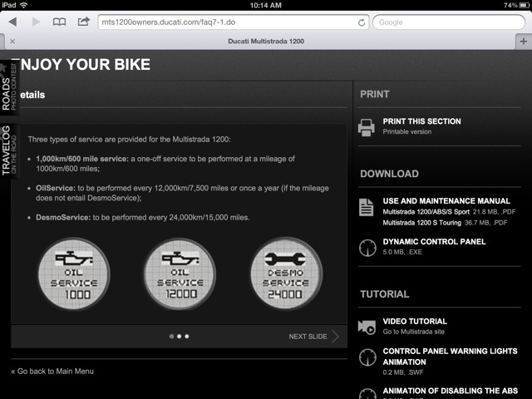Viewport: 532px width, 399px height.
Task: Open the bookmarks book icon
Action: tap(59, 22)
